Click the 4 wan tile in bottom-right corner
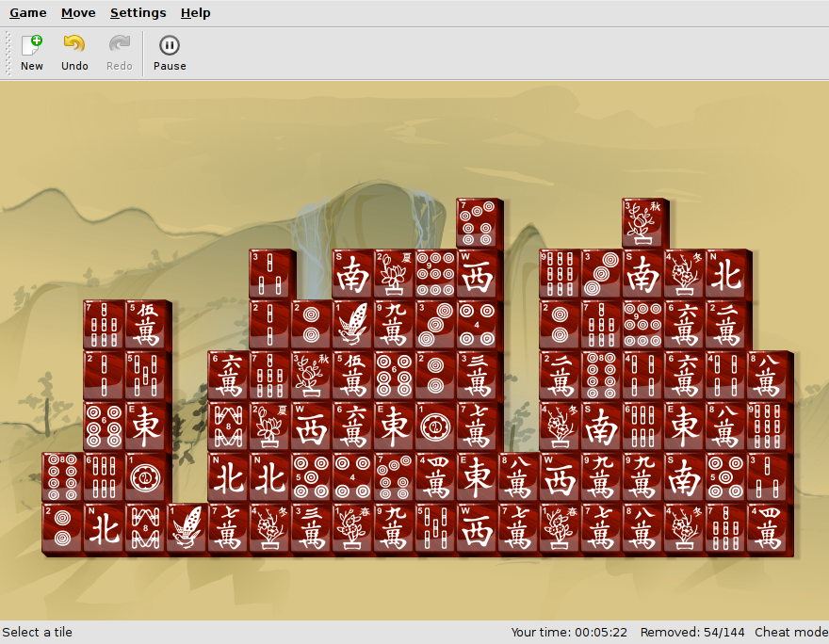Viewport: 829px width, 644px height. (769, 528)
